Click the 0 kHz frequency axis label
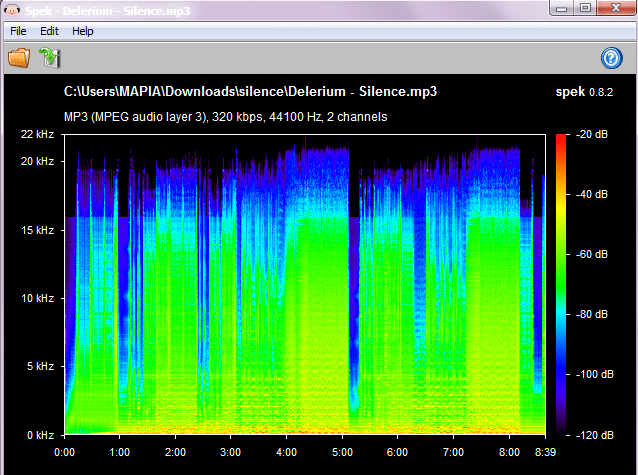The image size is (638, 475). [x=40, y=436]
